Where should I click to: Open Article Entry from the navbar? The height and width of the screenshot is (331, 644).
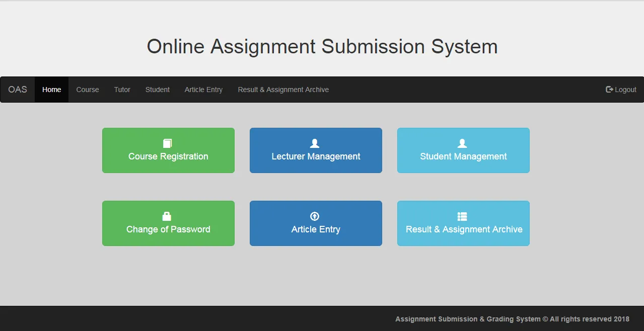point(203,90)
